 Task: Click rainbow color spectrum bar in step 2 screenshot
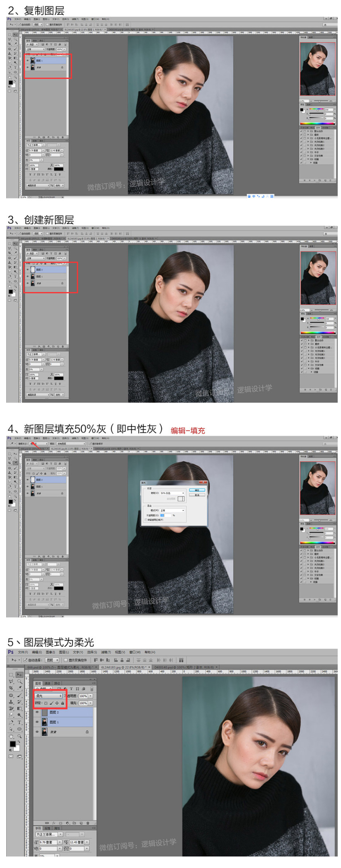[317, 123]
